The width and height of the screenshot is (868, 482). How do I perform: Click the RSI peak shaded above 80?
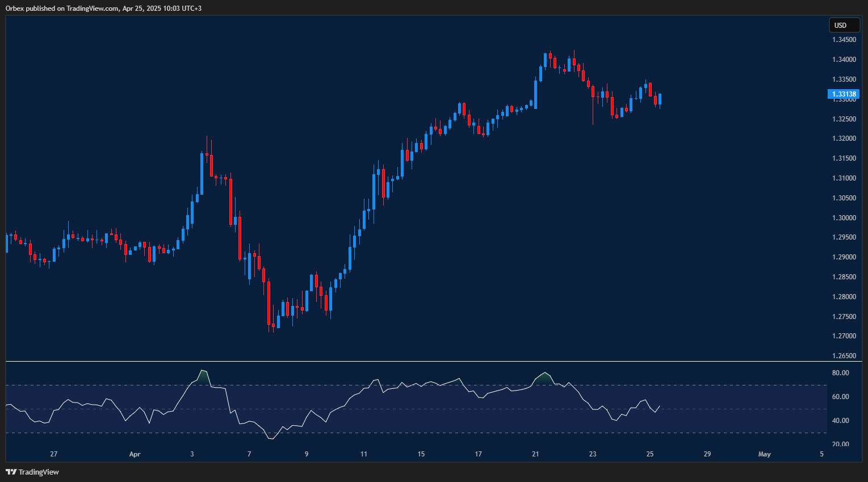point(203,375)
